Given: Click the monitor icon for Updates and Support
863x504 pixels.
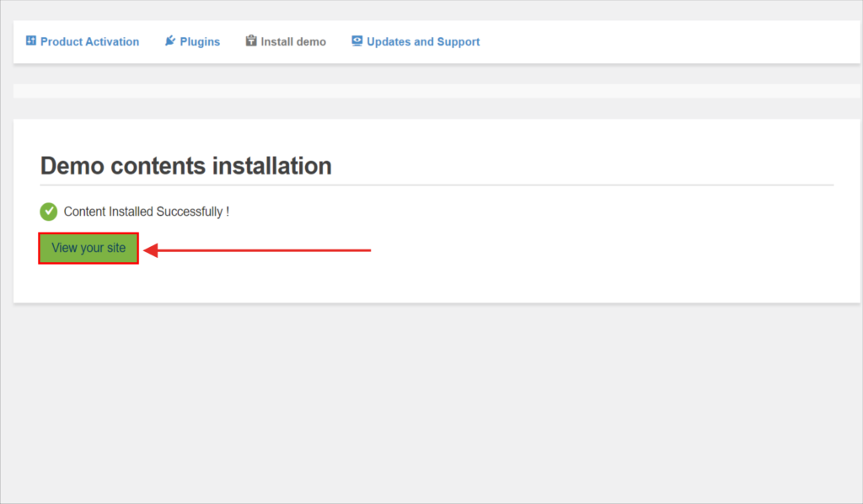Looking at the screenshot, I should (x=357, y=40).
